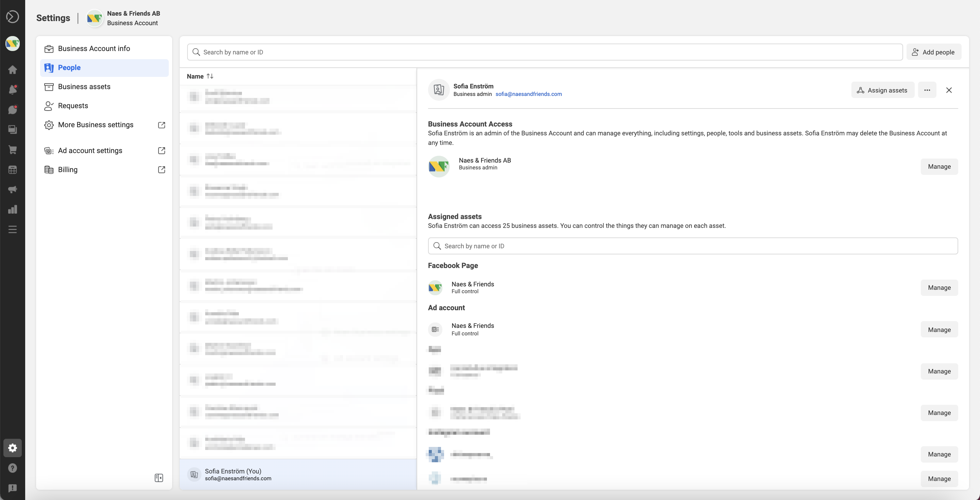
Task: Click the Assign assets button
Action: click(x=883, y=90)
